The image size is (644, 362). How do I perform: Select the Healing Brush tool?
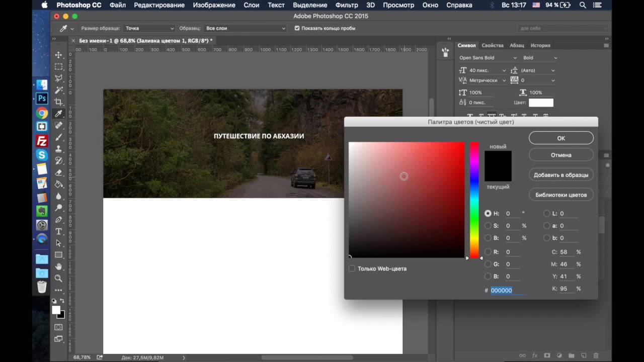58,125
